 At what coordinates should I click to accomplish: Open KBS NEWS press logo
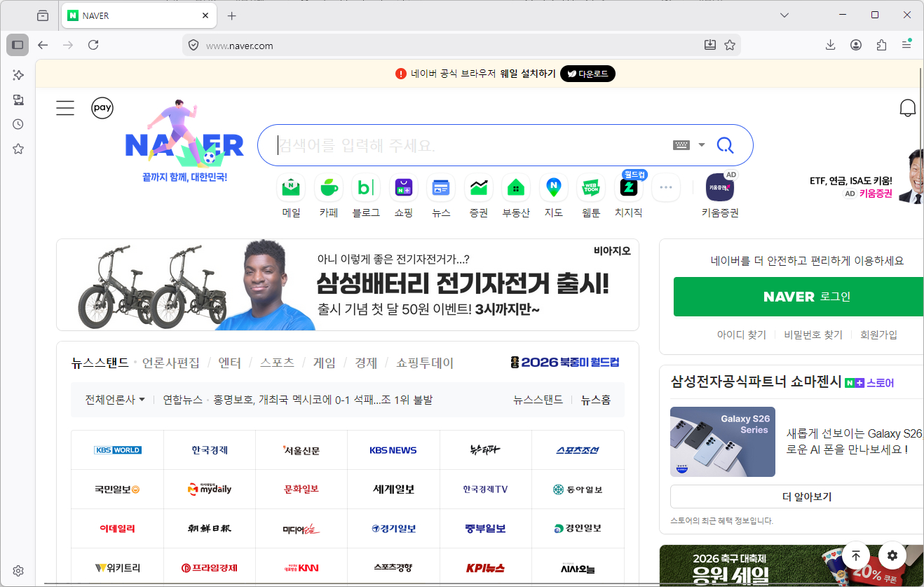click(x=393, y=450)
